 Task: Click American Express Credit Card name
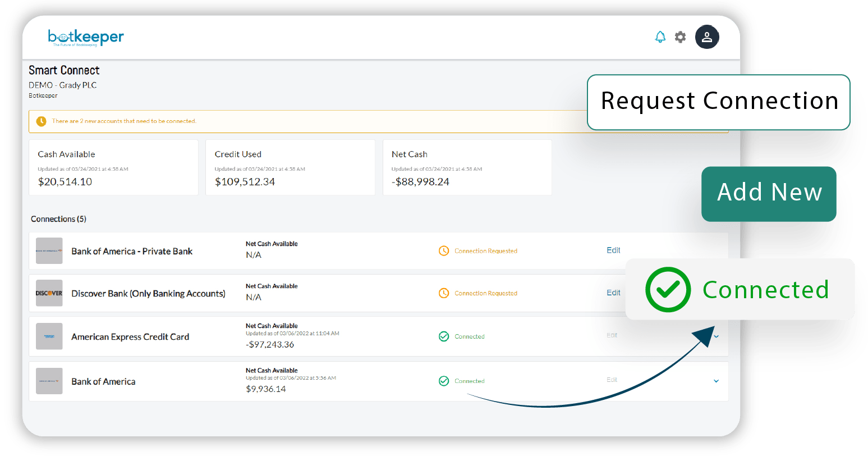(x=130, y=337)
